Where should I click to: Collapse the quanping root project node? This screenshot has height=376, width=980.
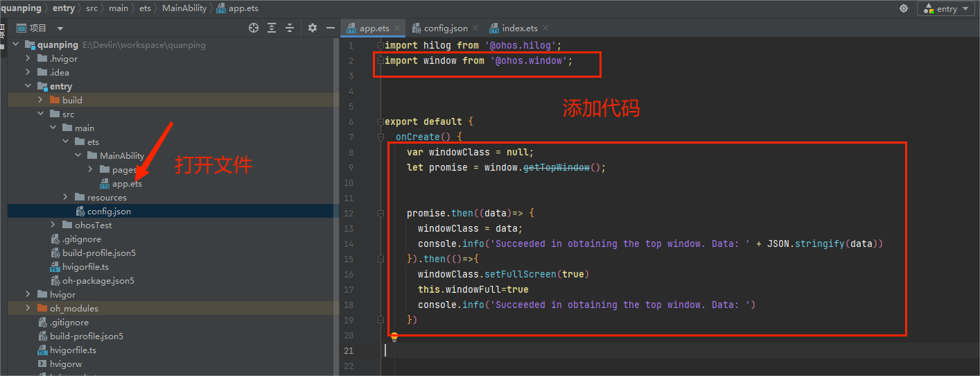[16, 44]
